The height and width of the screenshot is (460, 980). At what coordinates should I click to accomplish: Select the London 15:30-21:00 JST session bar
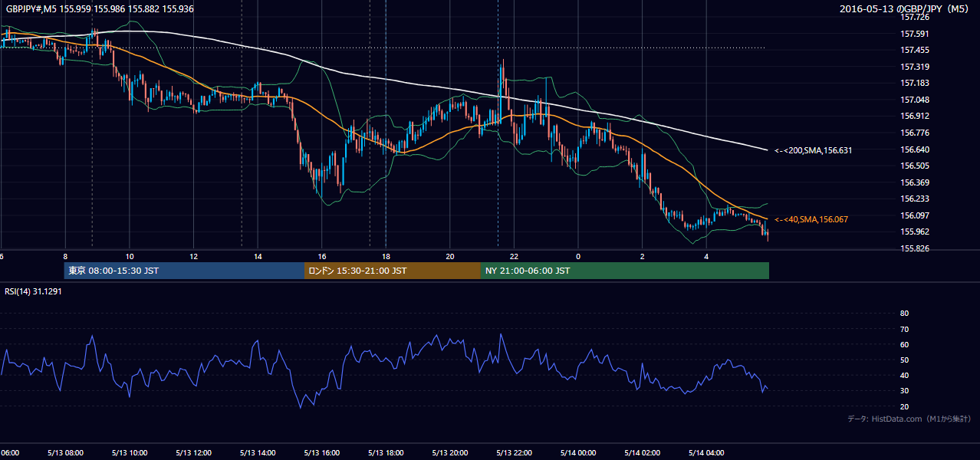(393, 271)
